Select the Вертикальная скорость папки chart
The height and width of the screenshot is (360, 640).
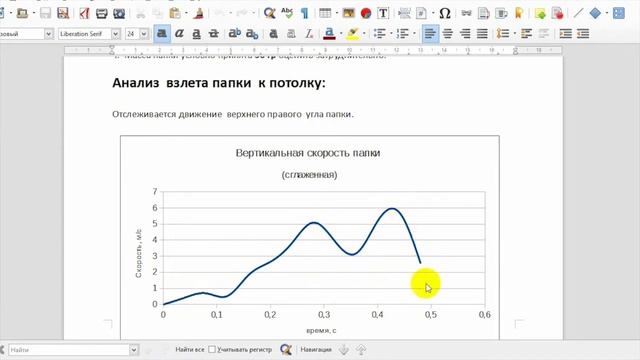pos(309,237)
